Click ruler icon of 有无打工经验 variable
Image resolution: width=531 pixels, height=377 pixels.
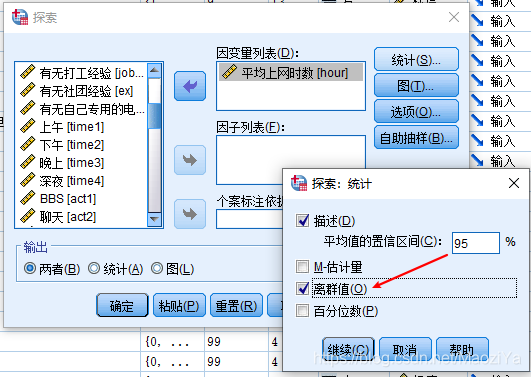point(27,72)
